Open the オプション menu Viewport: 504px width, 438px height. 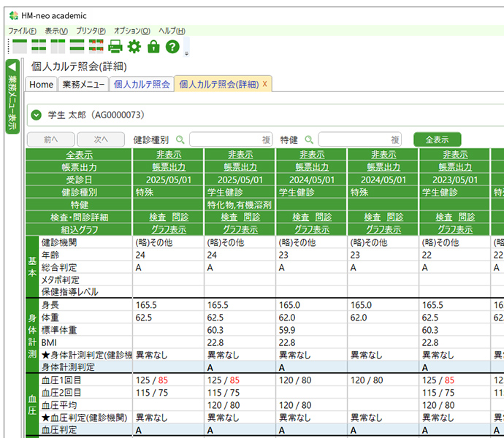click(132, 31)
